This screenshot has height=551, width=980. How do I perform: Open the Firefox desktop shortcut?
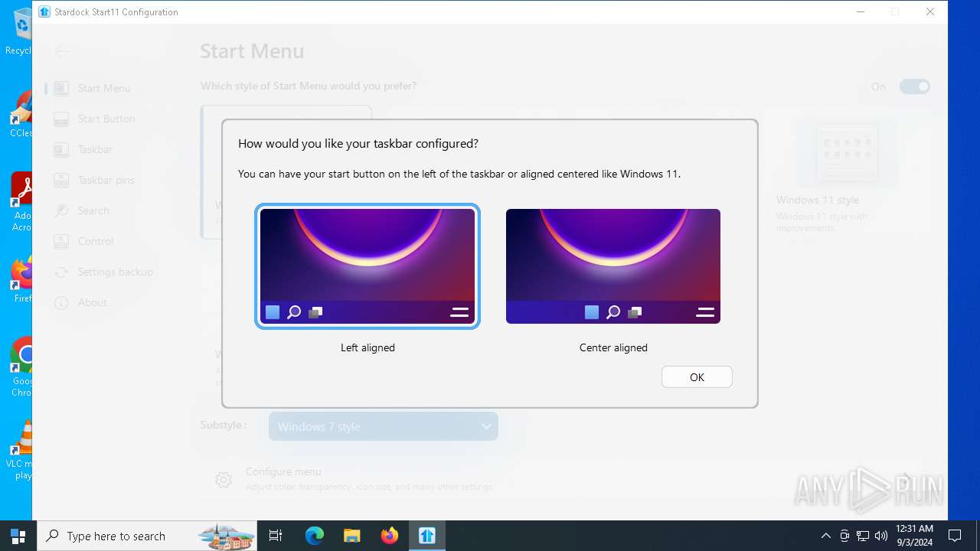20,280
